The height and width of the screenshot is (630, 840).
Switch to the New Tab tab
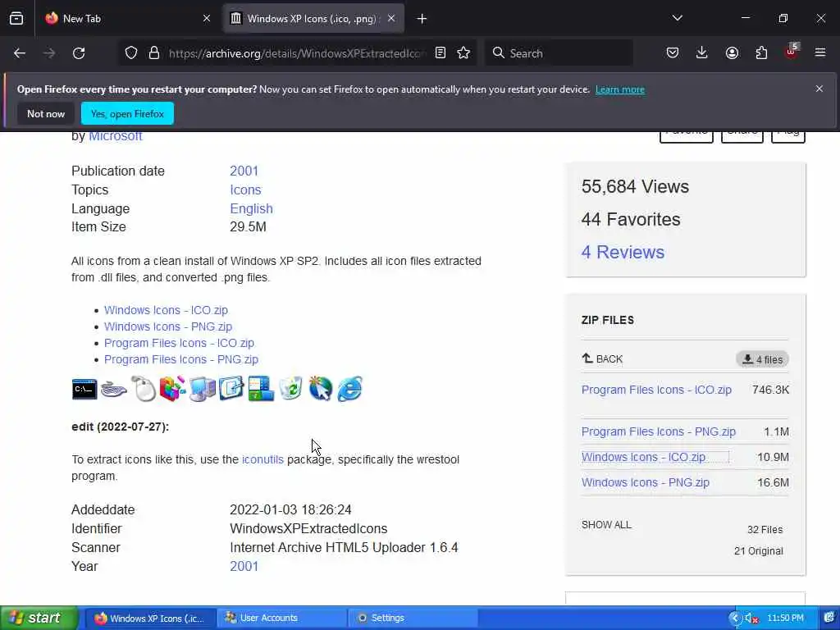[x=127, y=19]
